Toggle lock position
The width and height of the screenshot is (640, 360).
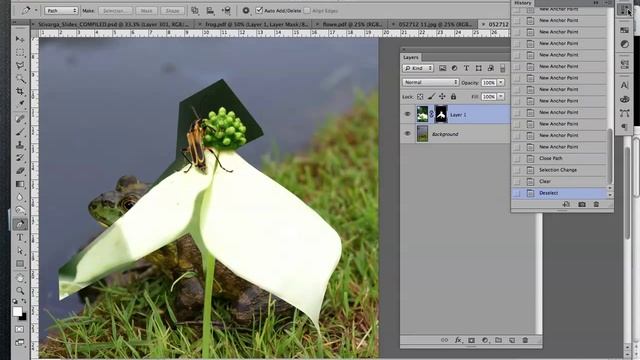[x=442, y=97]
